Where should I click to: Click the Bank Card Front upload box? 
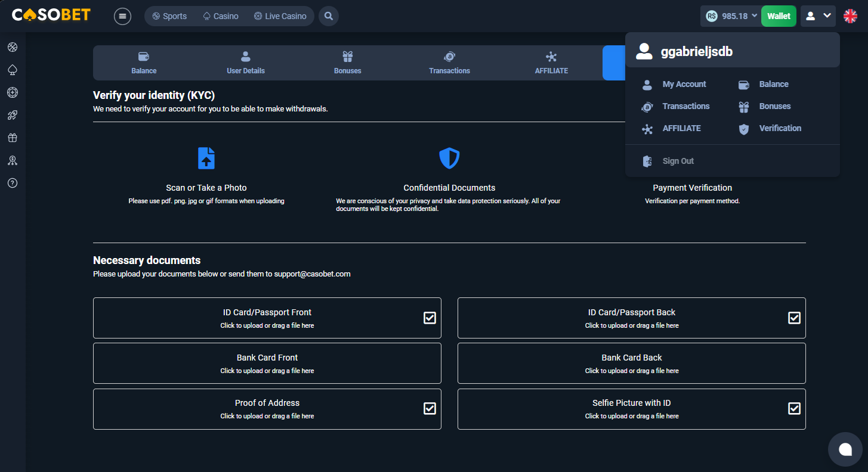[x=267, y=363]
